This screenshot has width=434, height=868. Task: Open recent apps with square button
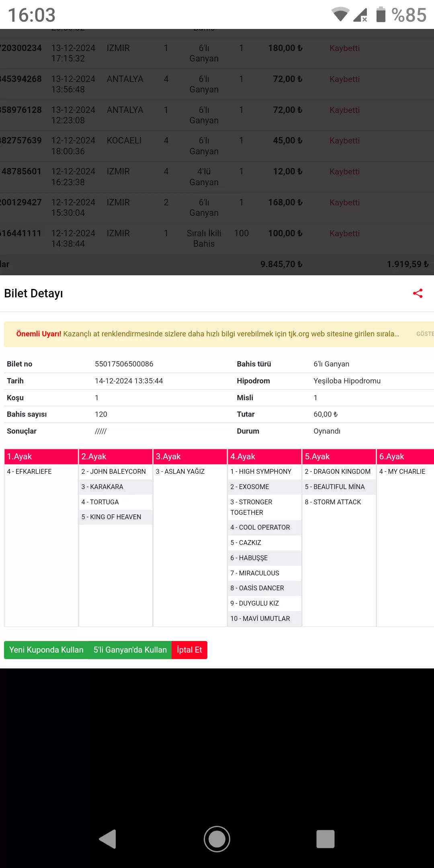pyautogui.click(x=325, y=839)
